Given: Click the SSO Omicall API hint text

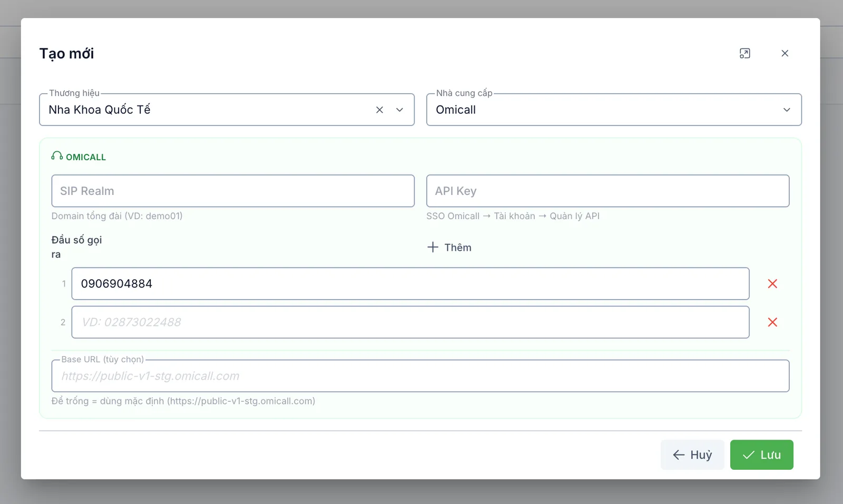Looking at the screenshot, I should click(x=513, y=216).
